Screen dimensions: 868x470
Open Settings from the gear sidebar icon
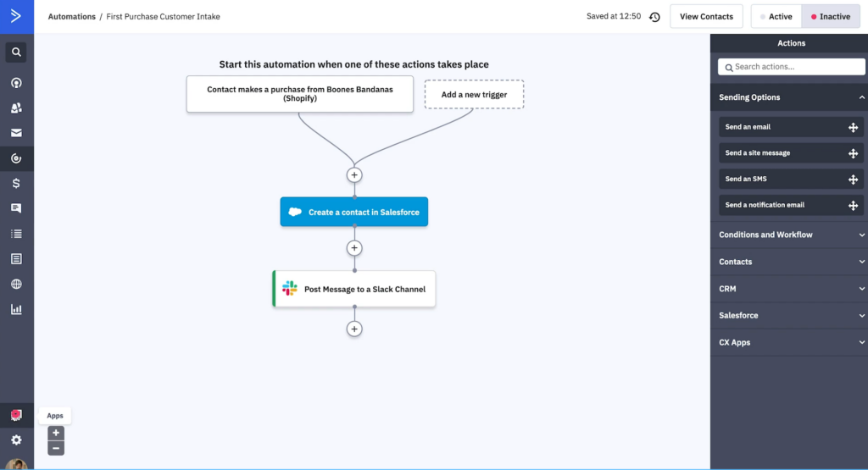[16, 440]
